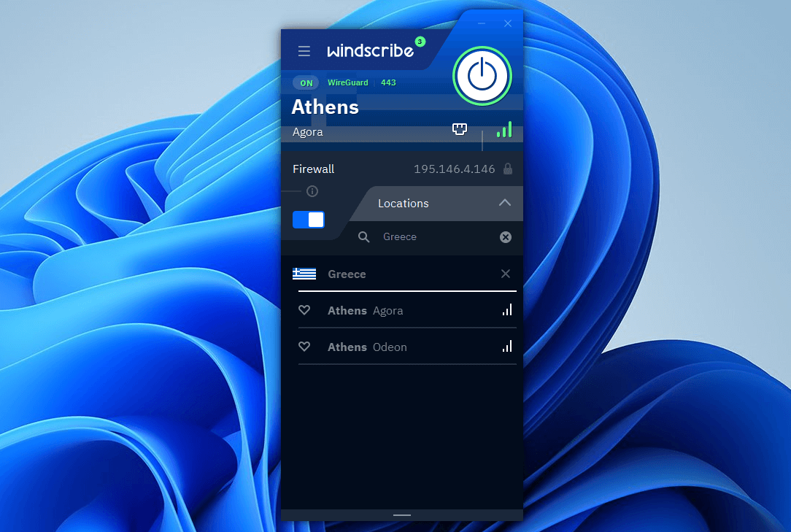Viewport: 791px width, 532px height.
Task: Change the port from 443
Action: click(388, 82)
